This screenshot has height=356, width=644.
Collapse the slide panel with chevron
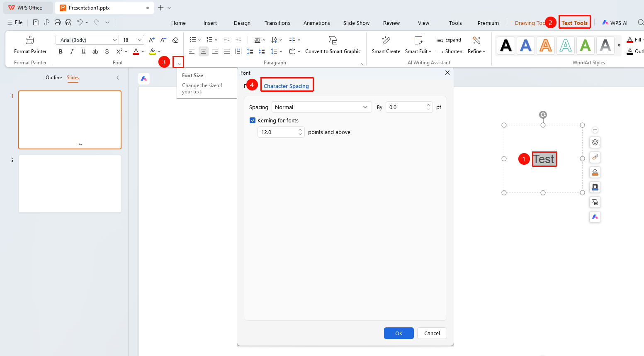pyautogui.click(x=118, y=78)
